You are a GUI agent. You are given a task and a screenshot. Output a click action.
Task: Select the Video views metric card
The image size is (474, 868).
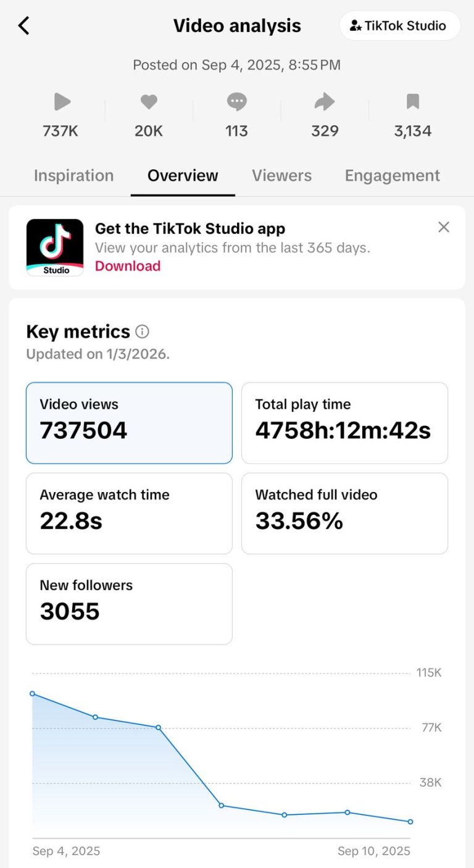(x=129, y=423)
